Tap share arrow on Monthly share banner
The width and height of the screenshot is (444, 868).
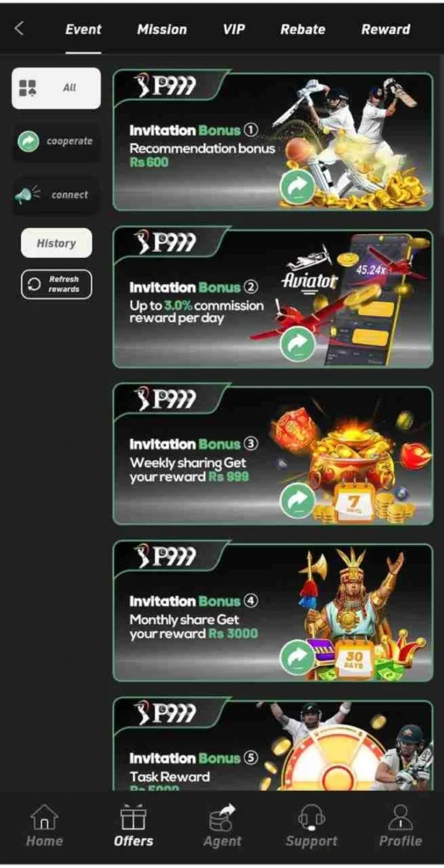[297, 658]
